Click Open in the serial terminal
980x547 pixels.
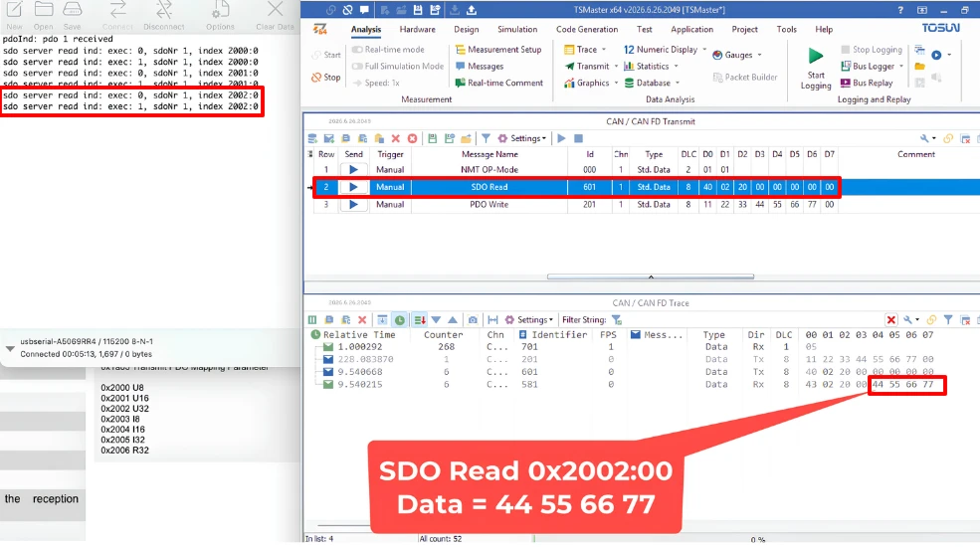coord(43,16)
